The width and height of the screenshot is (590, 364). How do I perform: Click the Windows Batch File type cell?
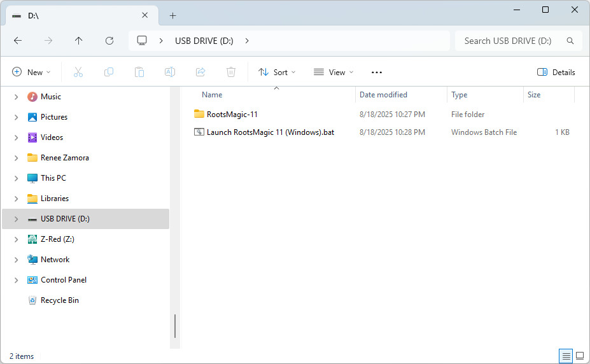click(x=484, y=132)
